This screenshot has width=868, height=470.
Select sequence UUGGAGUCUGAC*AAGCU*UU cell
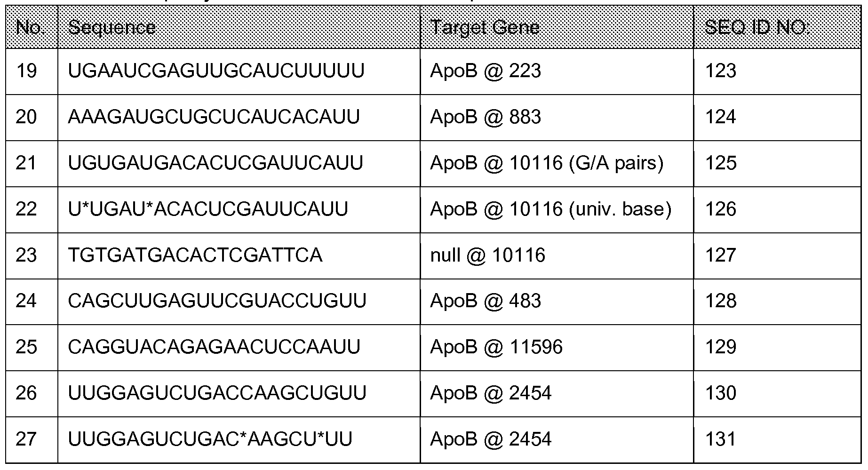[210, 439]
